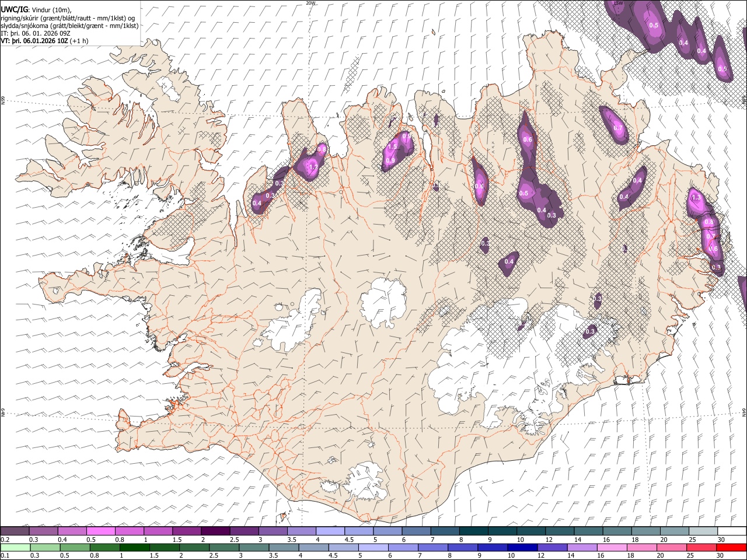Select the darkest green swatch labeled 1 in rain legend
This screenshot has height=560, width=747.
[x=134, y=547]
